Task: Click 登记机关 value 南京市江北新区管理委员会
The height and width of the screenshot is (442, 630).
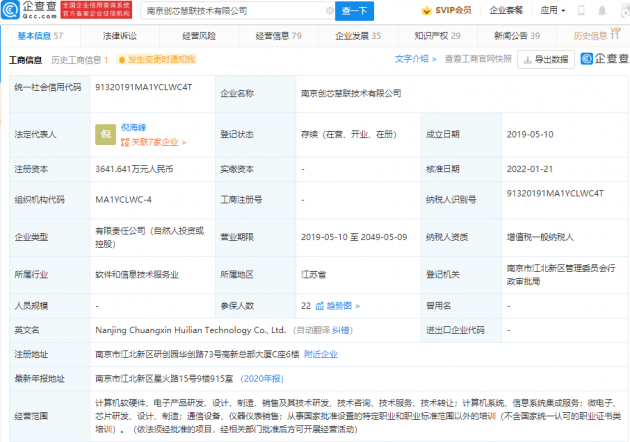Action: point(561,275)
